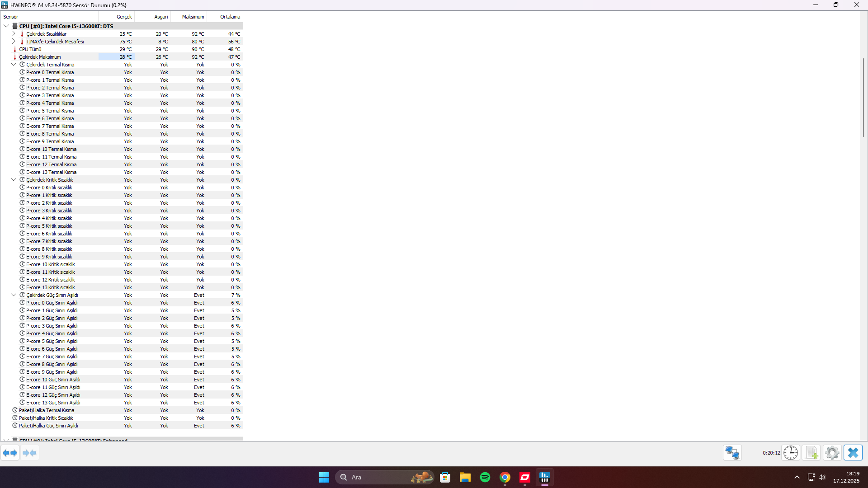The height and width of the screenshot is (488, 868).
Task: Click the Asgari column header
Action: (x=152, y=17)
